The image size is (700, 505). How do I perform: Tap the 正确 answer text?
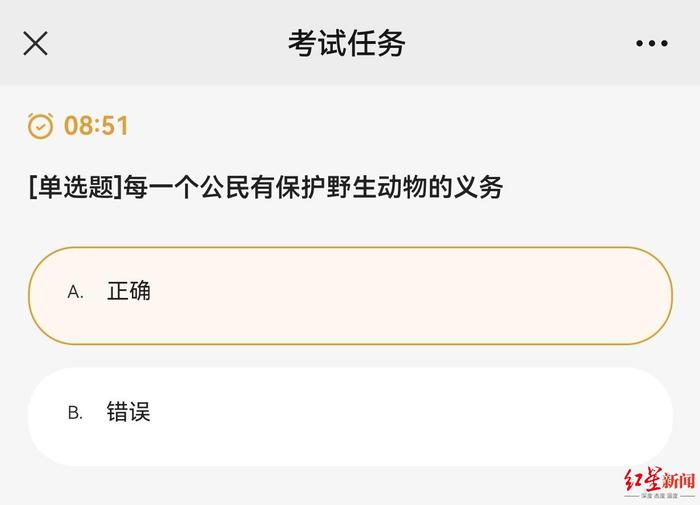pos(129,291)
